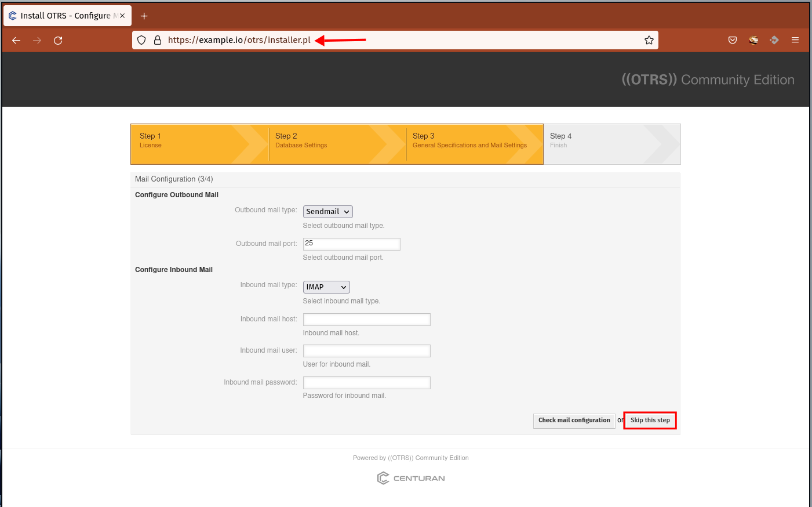Open the shield tracking protection icon
Screen dimensions: 812x507
(141, 40)
